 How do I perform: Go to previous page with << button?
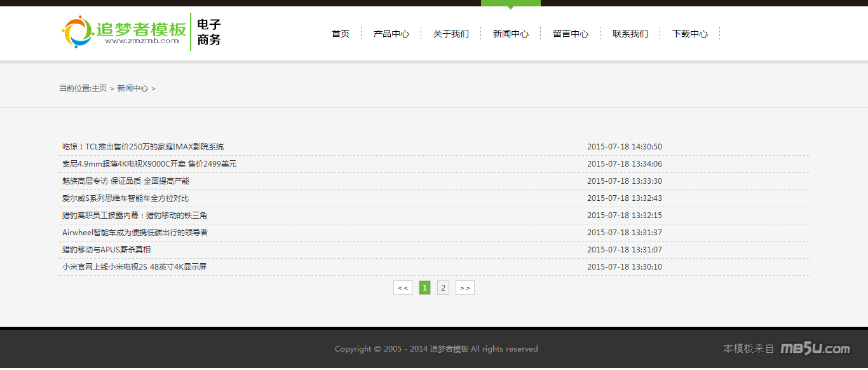click(403, 288)
